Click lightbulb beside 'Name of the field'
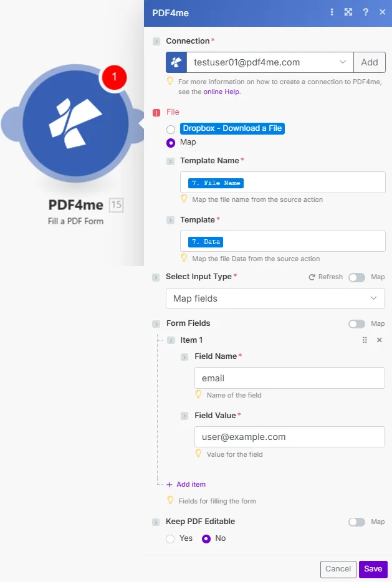Image resolution: width=392 pixels, height=582 pixels. (198, 394)
